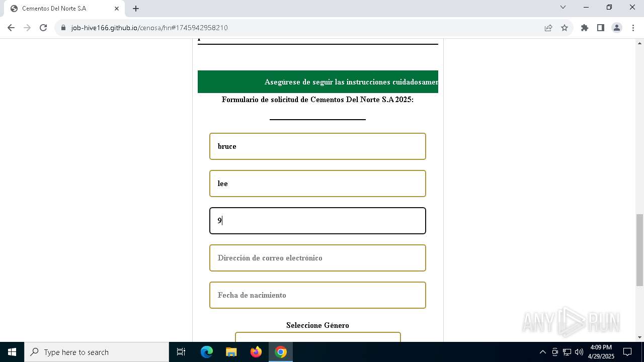This screenshot has width=644, height=362.
Task: Reload the current page
Action: [43, 28]
